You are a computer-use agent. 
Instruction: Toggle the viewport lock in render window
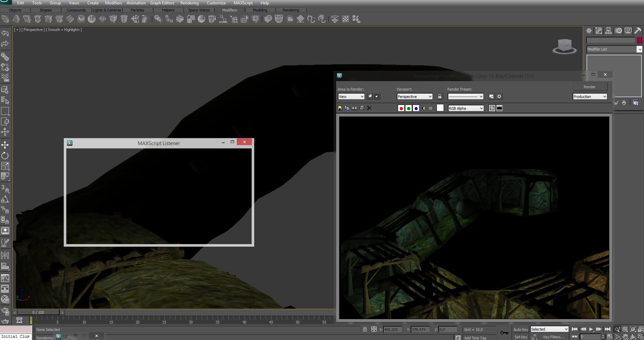pos(440,97)
